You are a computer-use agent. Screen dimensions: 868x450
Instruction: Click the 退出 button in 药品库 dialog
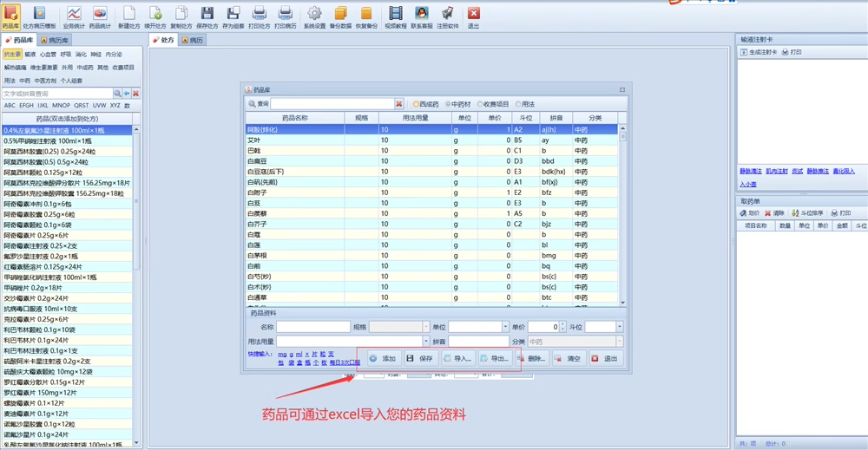[606, 358]
